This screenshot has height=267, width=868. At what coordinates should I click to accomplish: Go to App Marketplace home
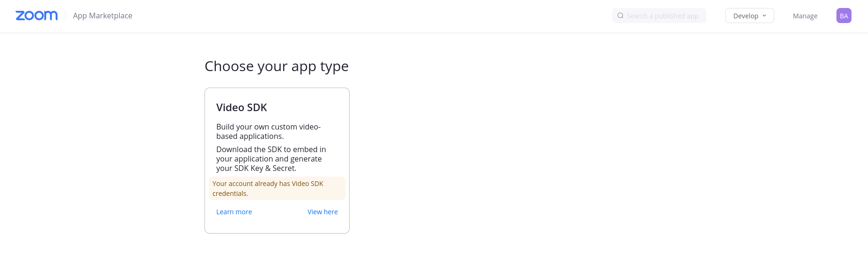click(x=103, y=16)
